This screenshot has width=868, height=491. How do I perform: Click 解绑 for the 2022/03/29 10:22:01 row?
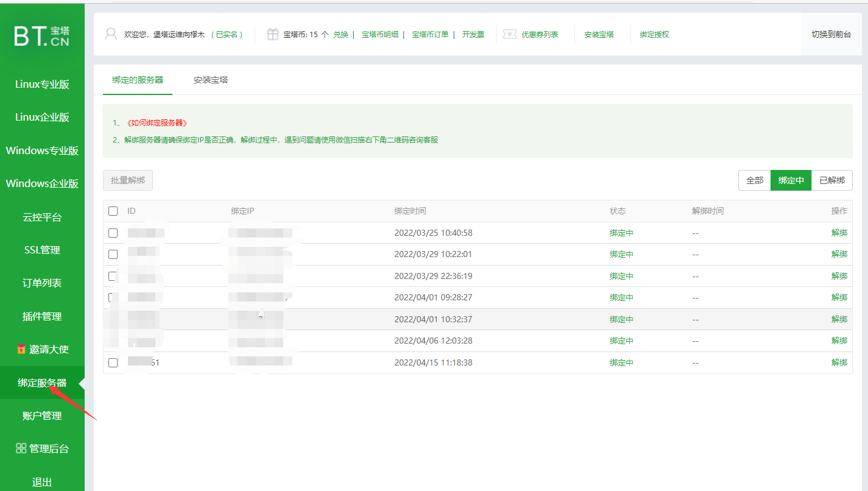click(839, 254)
